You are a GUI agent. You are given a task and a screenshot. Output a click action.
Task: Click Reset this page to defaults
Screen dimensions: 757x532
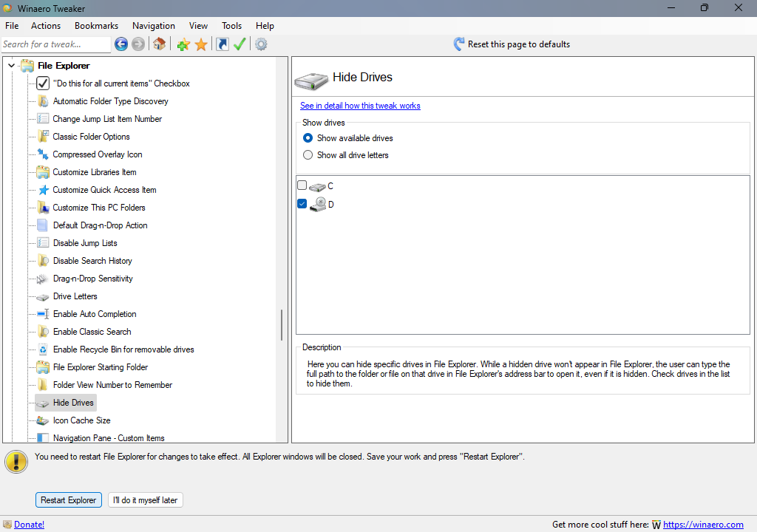click(x=512, y=44)
